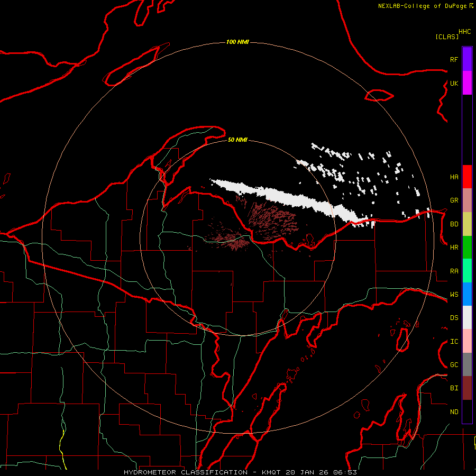Select the IC pink legend swatch

467,341
